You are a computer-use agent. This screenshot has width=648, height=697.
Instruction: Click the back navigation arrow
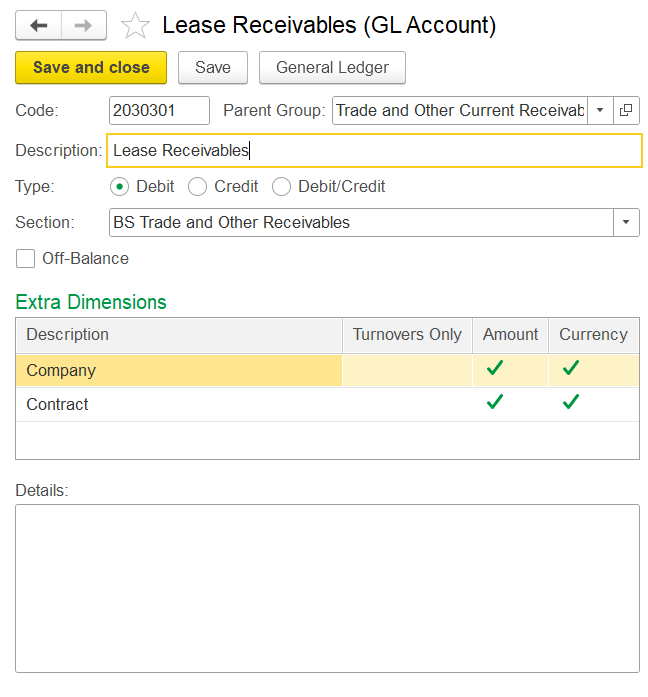click(x=38, y=25)
